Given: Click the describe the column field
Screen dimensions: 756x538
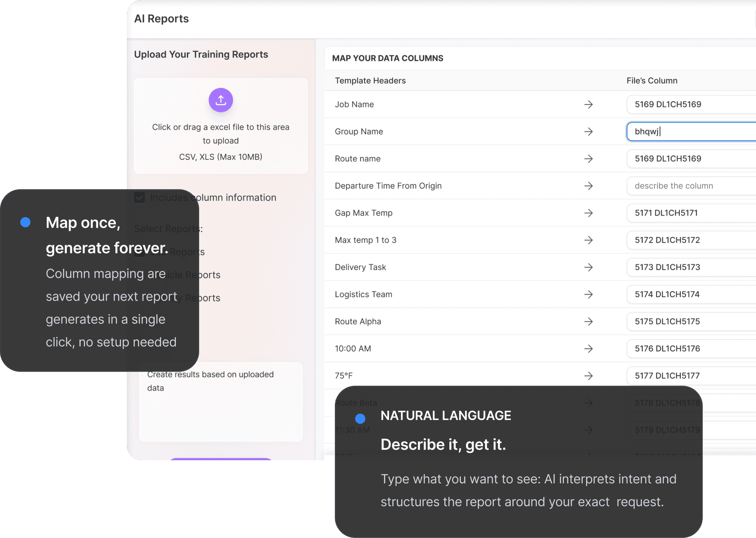Looking at the screenshot, I should click(x=691, y=186).
